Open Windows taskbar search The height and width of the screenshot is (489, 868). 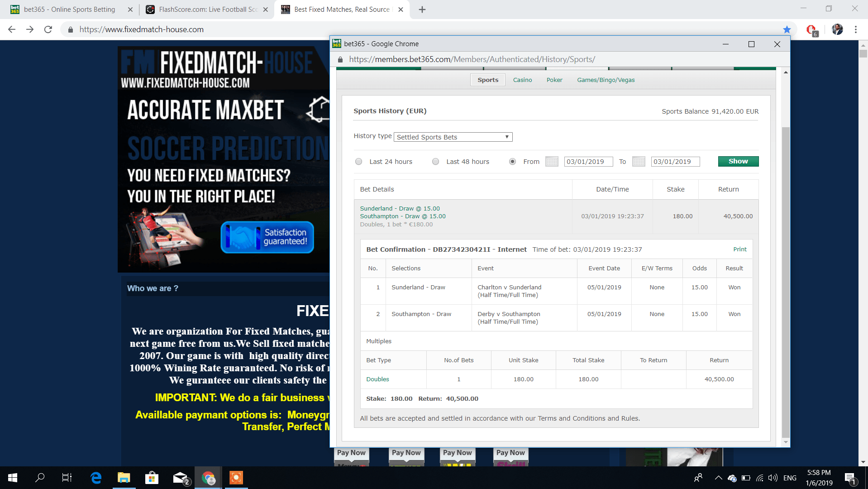(x=40, y=478)
